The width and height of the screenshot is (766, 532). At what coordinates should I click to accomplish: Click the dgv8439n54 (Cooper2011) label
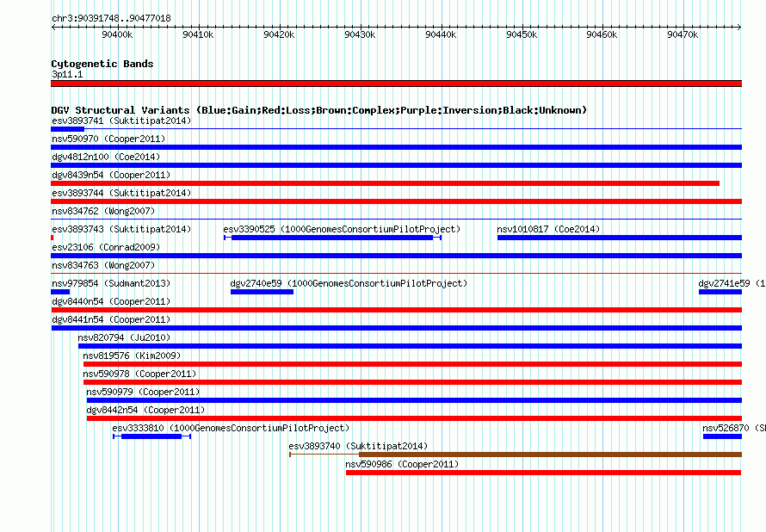pyautogui.click(x=111, y=175)
